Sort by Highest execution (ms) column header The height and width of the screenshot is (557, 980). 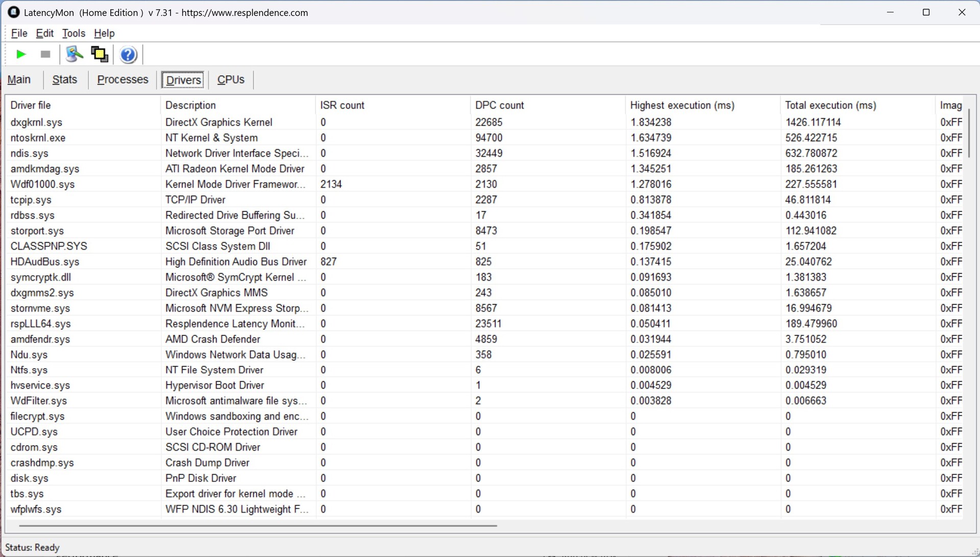682,105
